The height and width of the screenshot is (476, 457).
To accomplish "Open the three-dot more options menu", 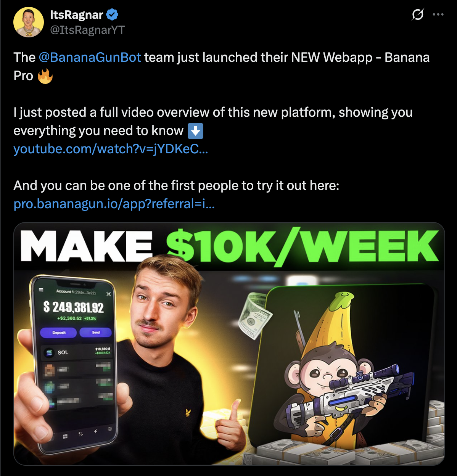I will tap(438, 14).
